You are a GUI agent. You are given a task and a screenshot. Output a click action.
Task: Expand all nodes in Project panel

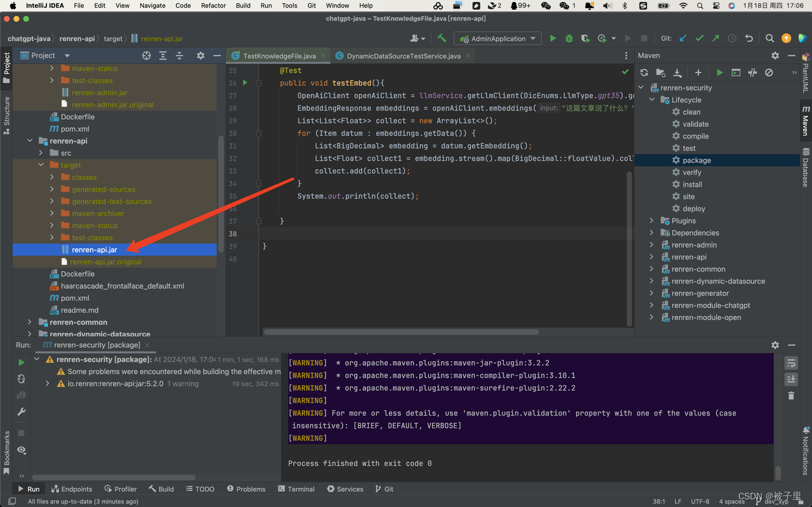(x=163, y=55)
